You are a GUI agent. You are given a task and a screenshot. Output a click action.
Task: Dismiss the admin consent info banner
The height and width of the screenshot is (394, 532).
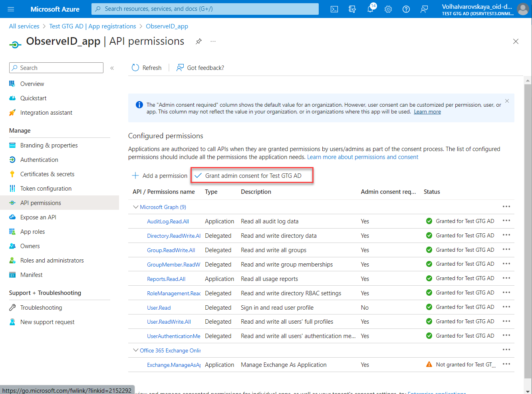[507, 101]
